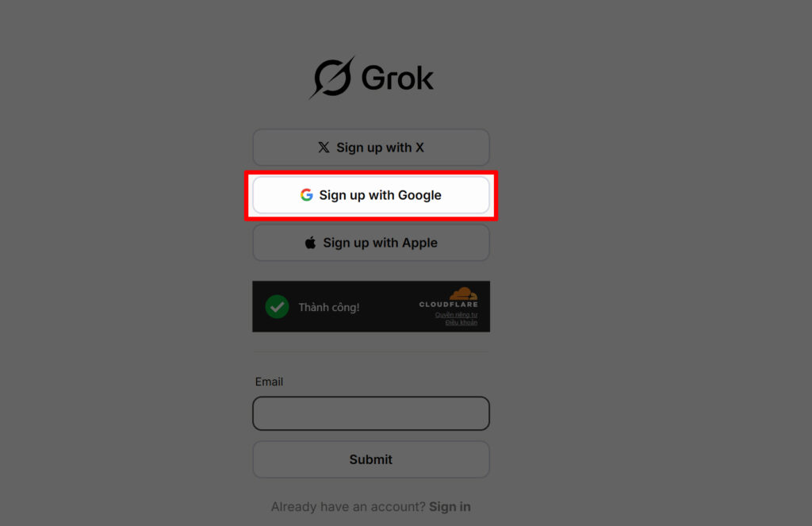This screenshot has width=812, height=526.
Task: Click the Email field label
Action: point(269,382)
